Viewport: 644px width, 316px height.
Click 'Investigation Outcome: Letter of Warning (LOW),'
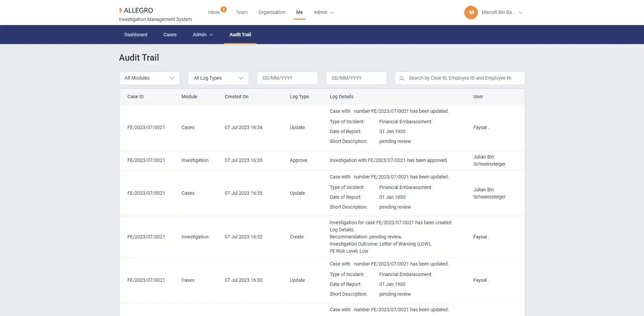tap(380, 244)
